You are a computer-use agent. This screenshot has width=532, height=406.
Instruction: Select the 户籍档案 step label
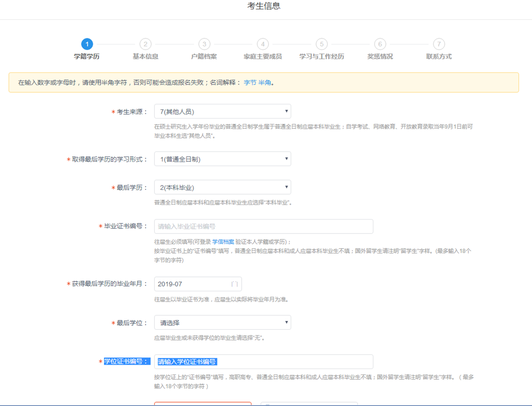coord(204,56)
